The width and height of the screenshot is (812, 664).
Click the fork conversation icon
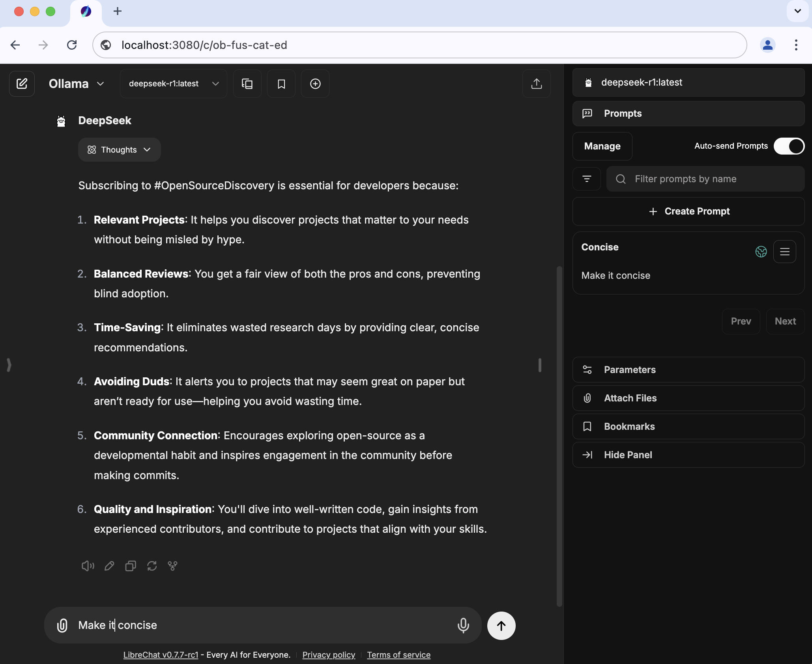coord(172,566)
